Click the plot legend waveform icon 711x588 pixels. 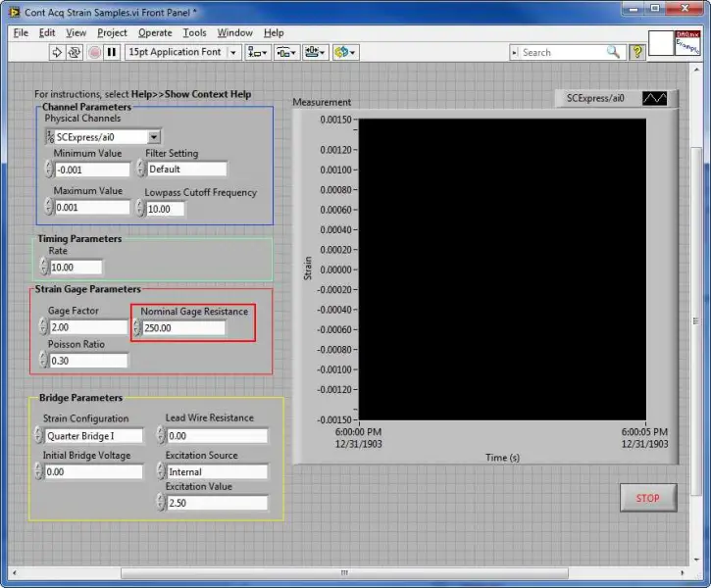coord(655,98)
